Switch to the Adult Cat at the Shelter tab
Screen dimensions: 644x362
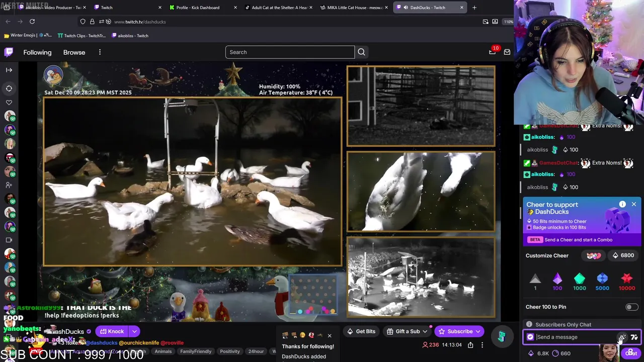pyautogui.click(x=279, y=8)
